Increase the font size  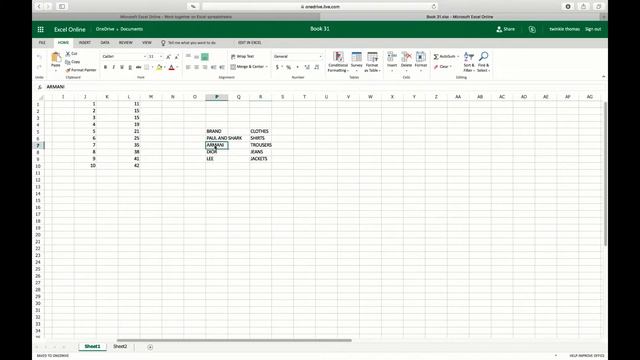coord(168,56)
